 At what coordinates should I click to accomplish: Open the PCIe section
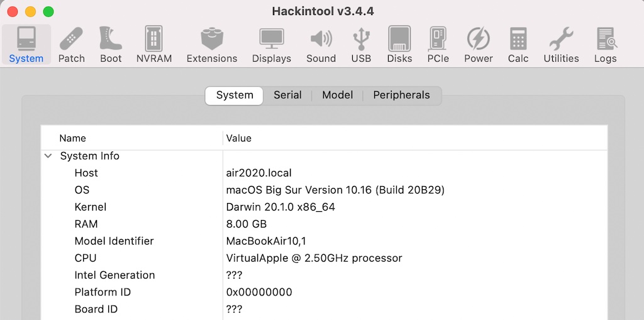pos(438,45)
